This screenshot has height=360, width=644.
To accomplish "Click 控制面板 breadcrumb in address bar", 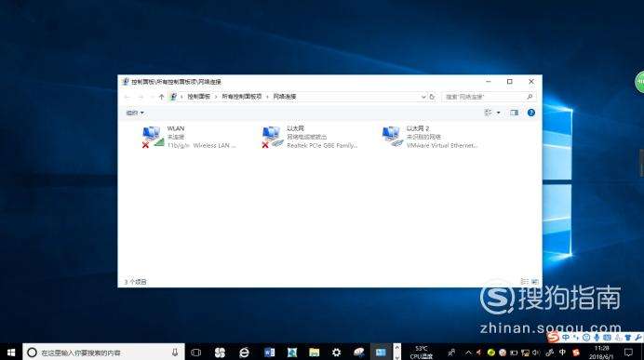I will pos(199,97).
